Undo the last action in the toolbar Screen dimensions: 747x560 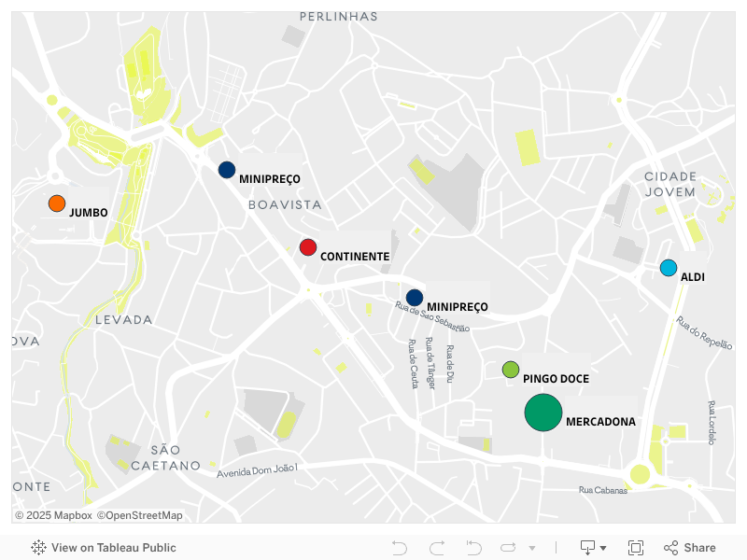pos(400,548)
